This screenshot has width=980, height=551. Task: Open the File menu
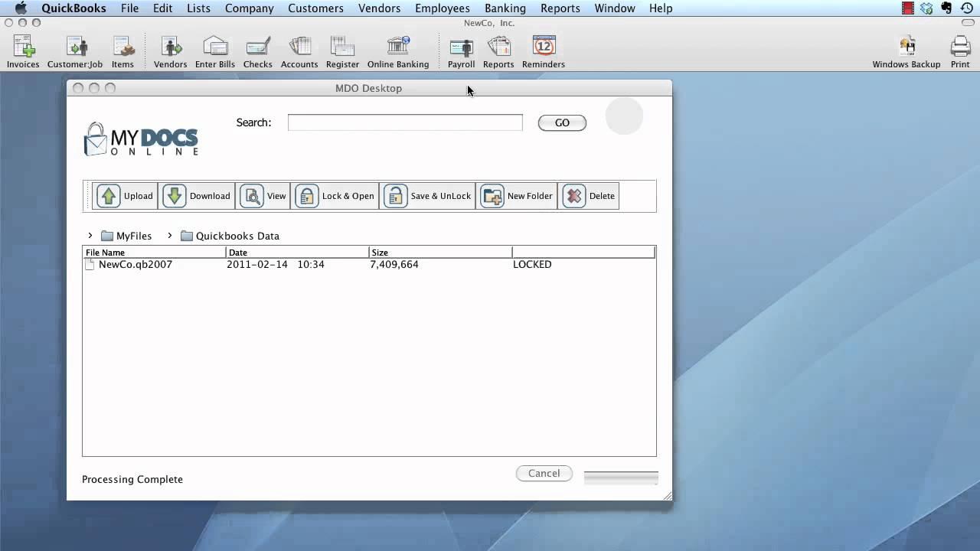click(x=129, y=8)
